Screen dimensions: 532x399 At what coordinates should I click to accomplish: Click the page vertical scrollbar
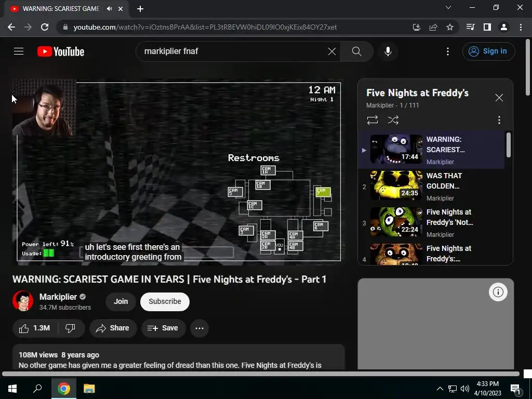point(528,68)
